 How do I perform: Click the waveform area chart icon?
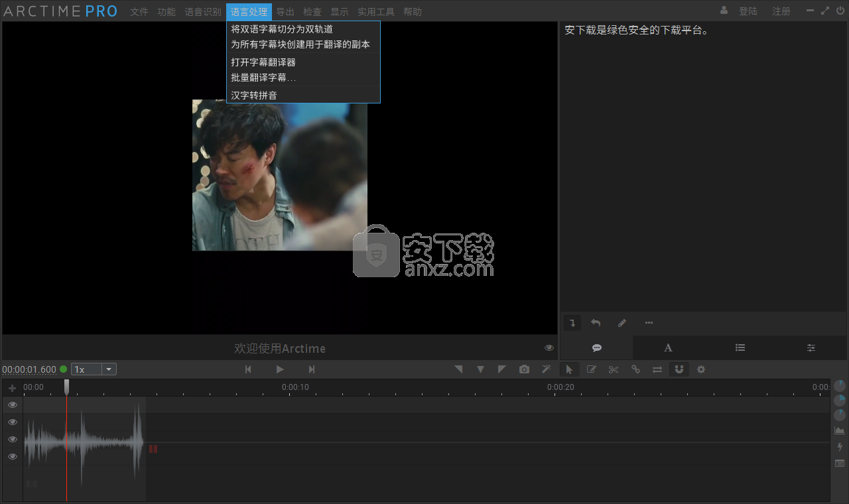coord(840,430)
